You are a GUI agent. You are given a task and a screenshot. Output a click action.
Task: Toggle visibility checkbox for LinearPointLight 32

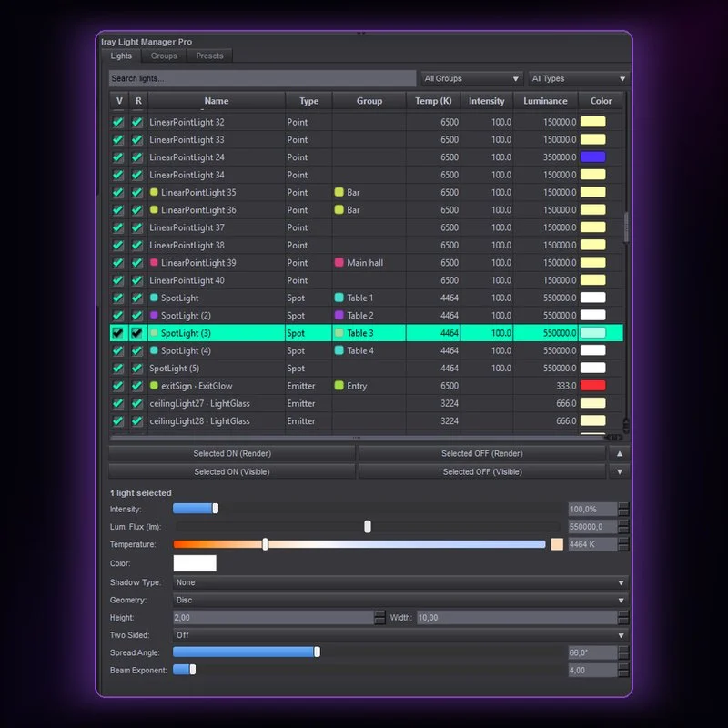tap(118, 122)
